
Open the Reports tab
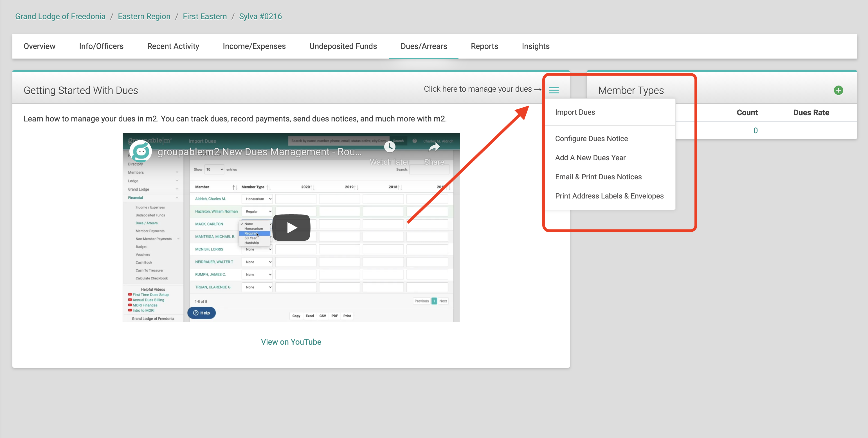click(484, 46)
